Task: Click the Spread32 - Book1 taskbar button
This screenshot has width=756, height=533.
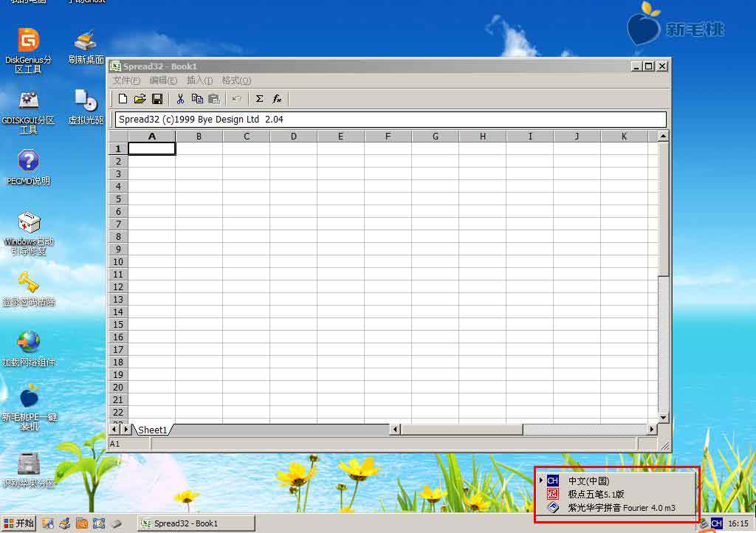Action: click(x=196, y=523)
